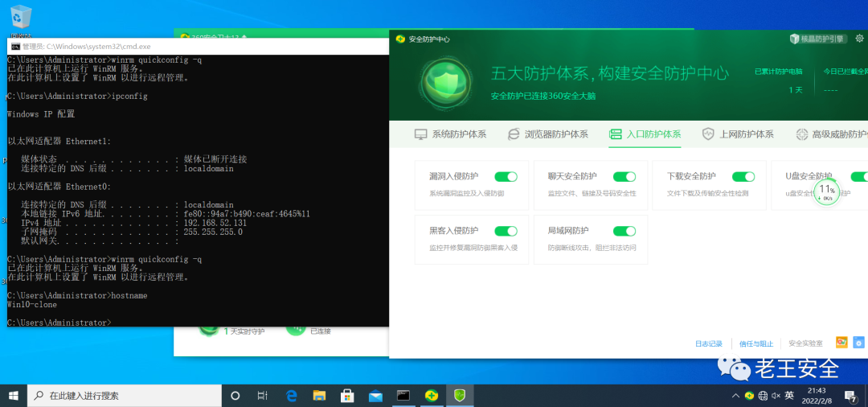868x407 pixels.
Task: Toggle 漏洞入侵防护 switch off
Action: [x=506, y=177]
